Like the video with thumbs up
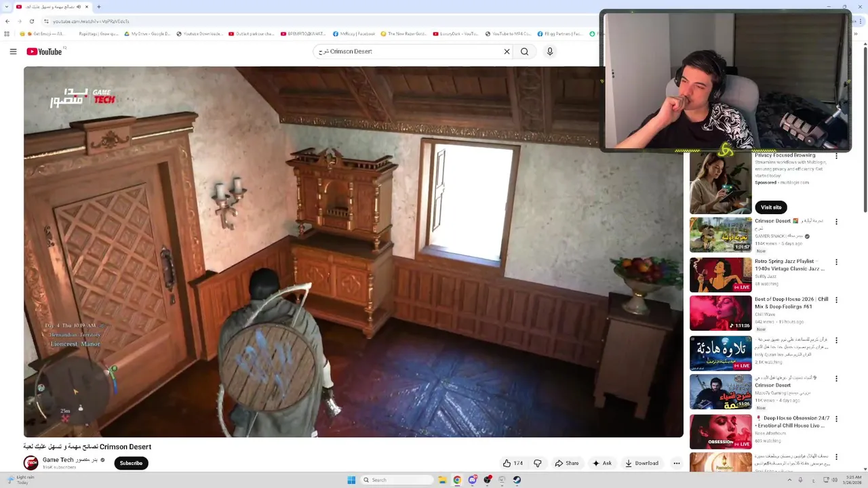The image size is (868, 488). click(x=513, y=463)
